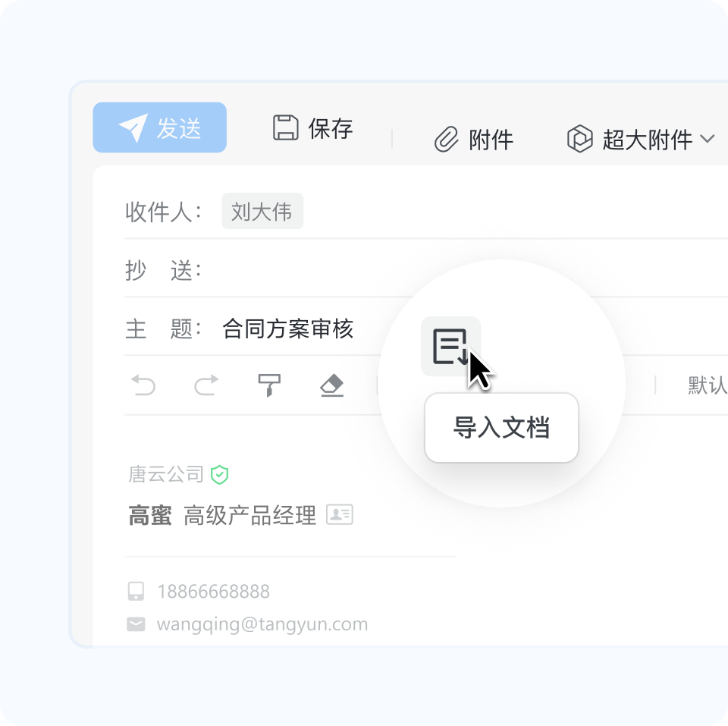728x726 pixels.
Task: Click the undo arrow icon
Action: (144, 385)
